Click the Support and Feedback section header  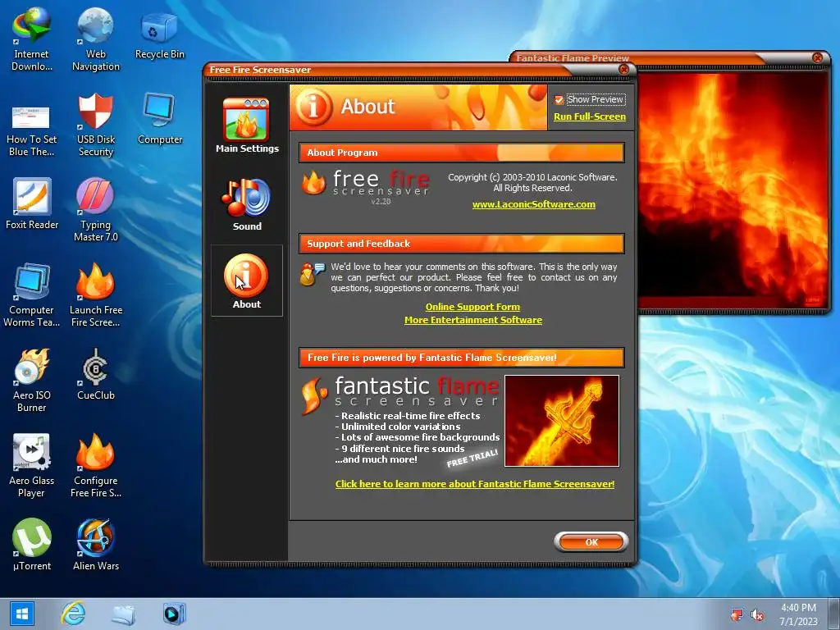click(x=461, y=244)
